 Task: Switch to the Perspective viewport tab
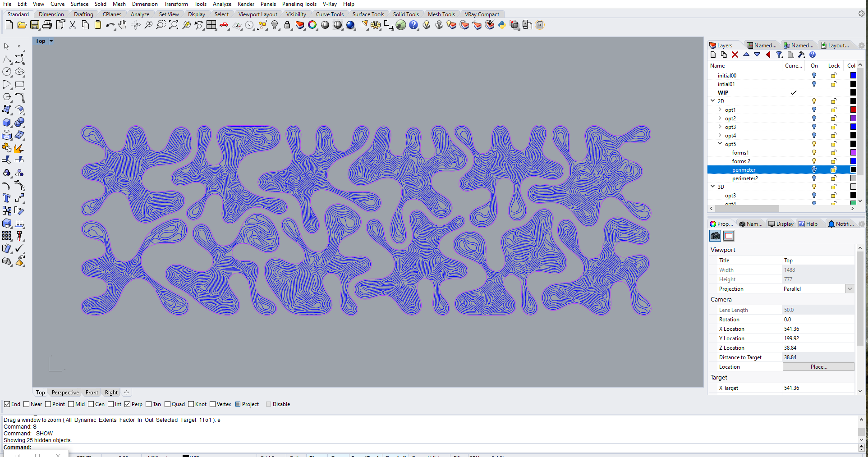[65, 393]
